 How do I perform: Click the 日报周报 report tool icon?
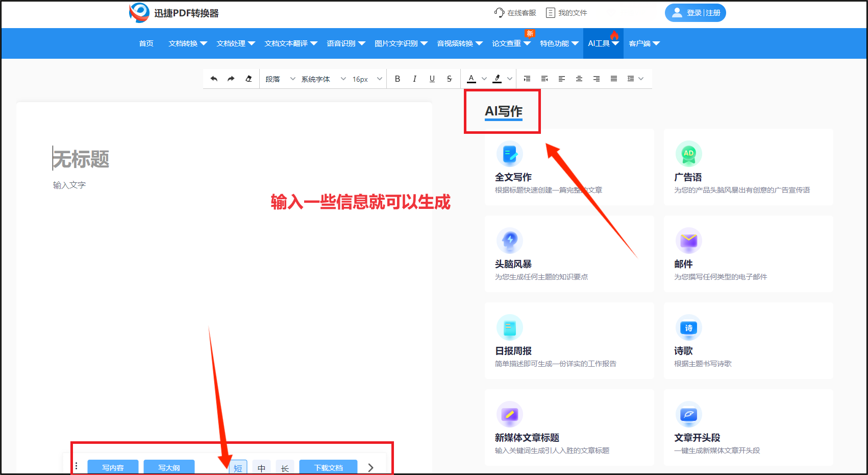coord(510,327)
